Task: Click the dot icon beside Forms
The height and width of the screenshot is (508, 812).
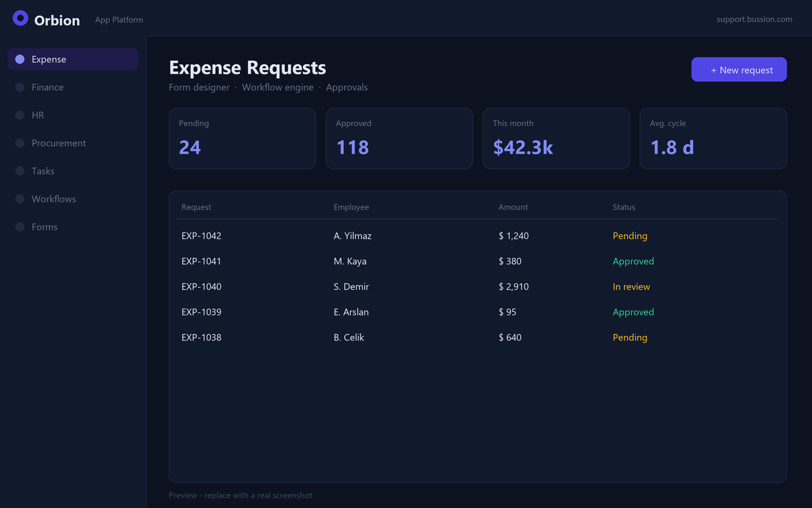Action: [x=20, y=227]
